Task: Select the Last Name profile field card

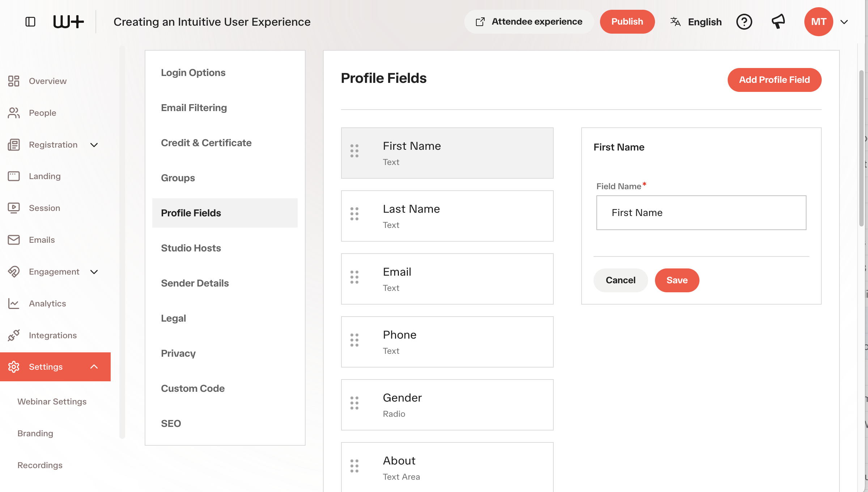Action: [447, 216]
